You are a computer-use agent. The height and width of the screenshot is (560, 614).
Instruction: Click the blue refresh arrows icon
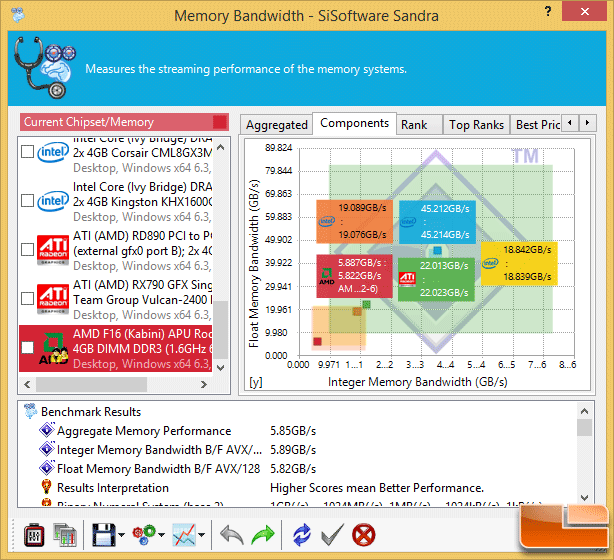tap(302, 535)
